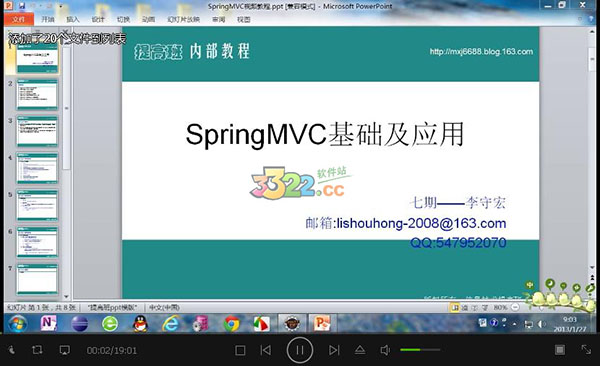This screenshot has height=366, width=600.
Task: Skip to the previous video track
Action: coord(266,350)
